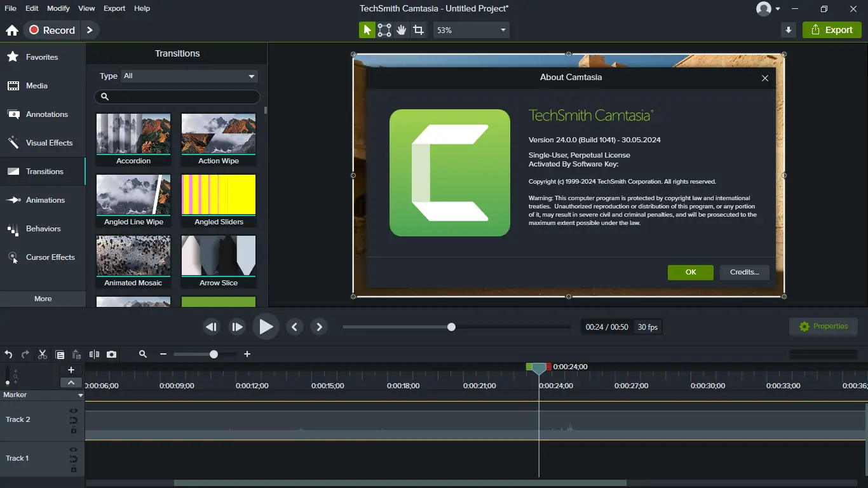
Task: Start a new recording with Record
Action: point(52,30)
